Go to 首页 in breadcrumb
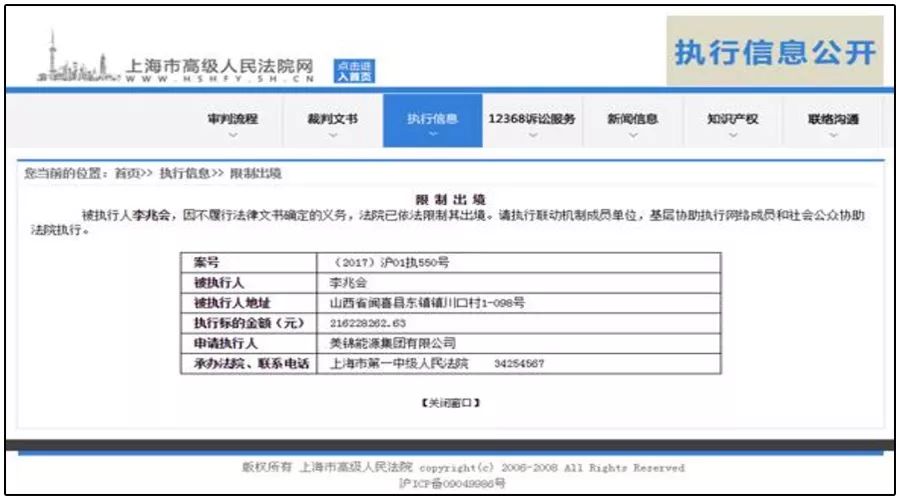Viewport: 900px width, 500px height. click(x=127, y=173)
